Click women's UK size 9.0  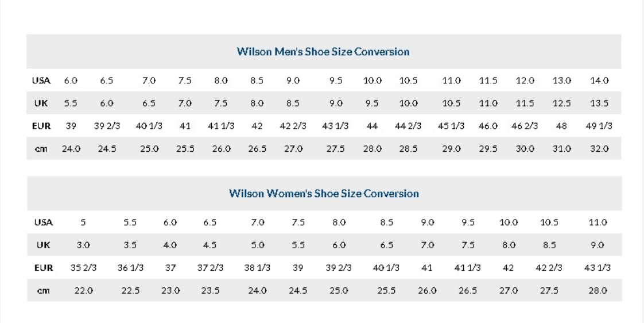597,245
